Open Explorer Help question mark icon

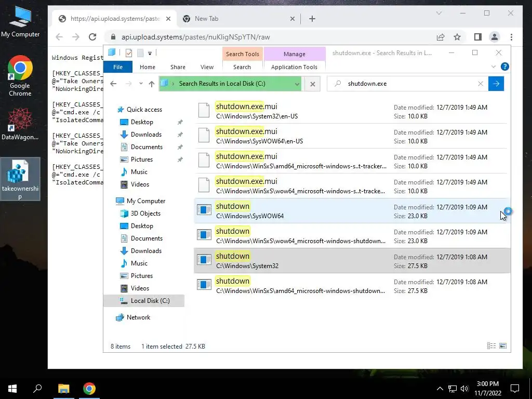pyautogui.click(x=504, y=67)
